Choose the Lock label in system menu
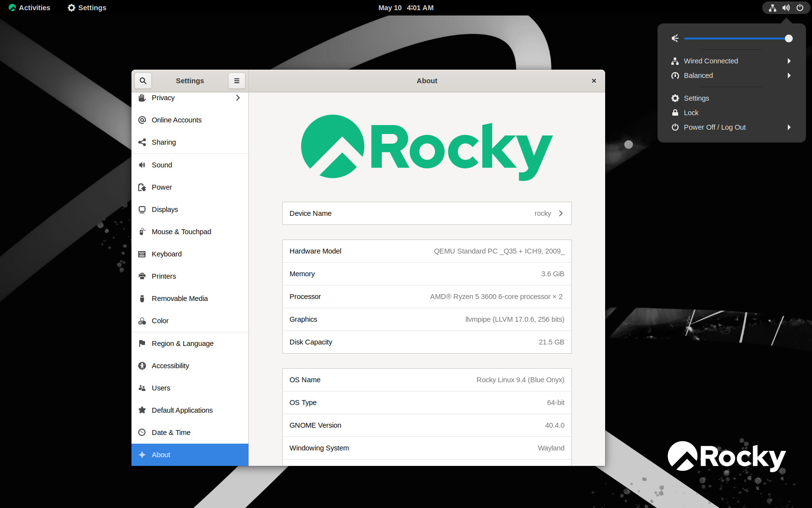The width and height of the screenshot is (812, 508). click(x=691, y=113)
